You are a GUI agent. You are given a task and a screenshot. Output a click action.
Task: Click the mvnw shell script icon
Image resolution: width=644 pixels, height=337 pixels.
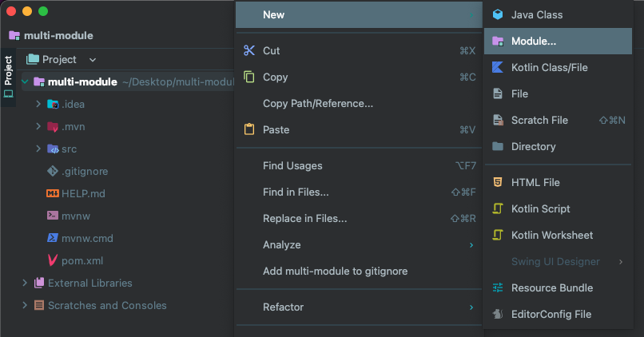click(x=53, y=216)
